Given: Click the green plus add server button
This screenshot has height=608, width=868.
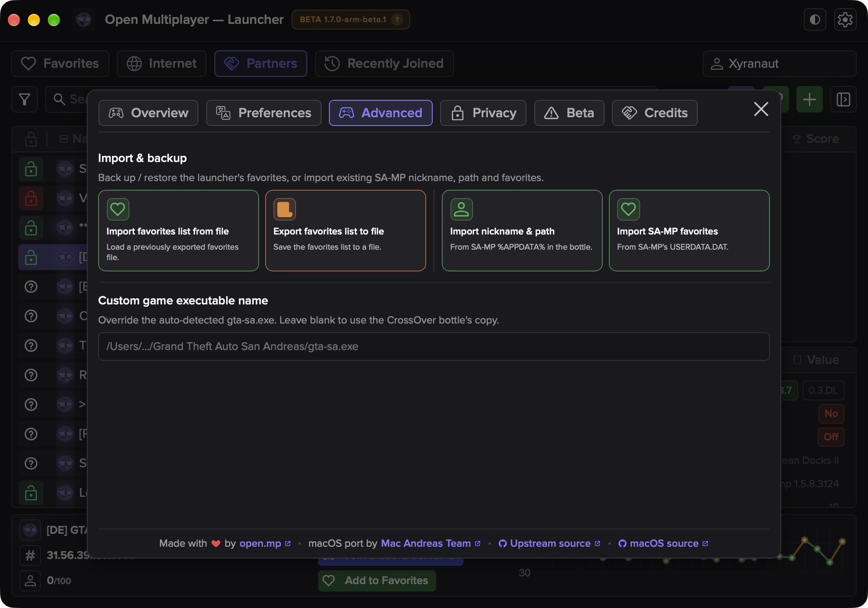Looking at the screenshot, I should click(x=809, y=99).
